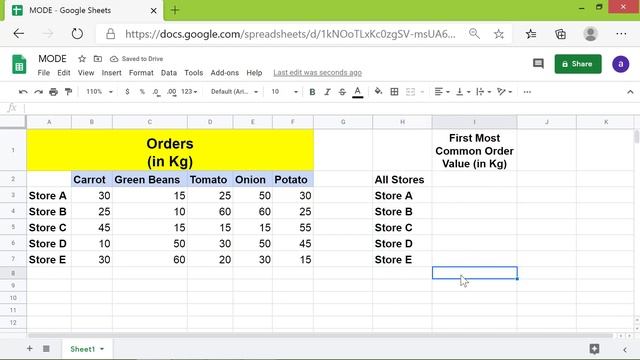Click the Saved to Drive status

137,59
